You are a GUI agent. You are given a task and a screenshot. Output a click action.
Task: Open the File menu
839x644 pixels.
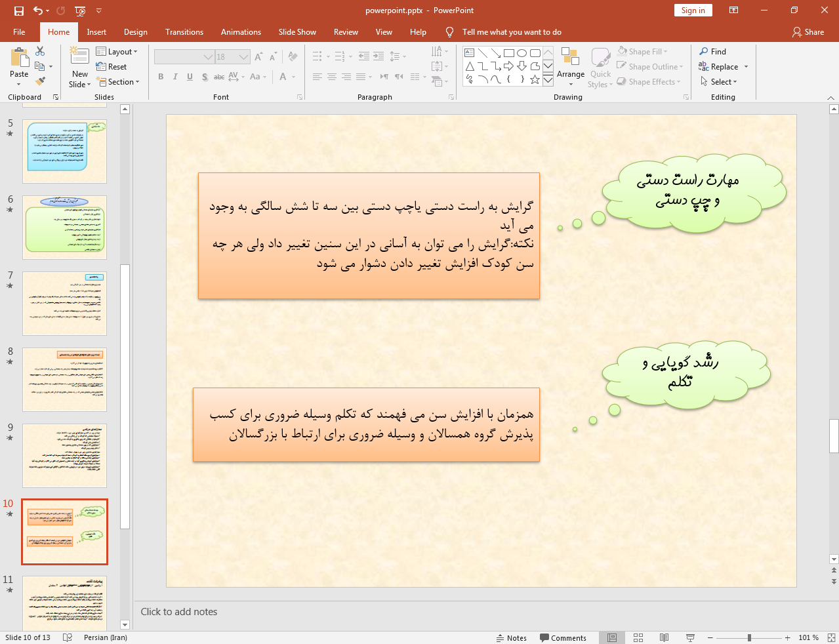[19, 32]
